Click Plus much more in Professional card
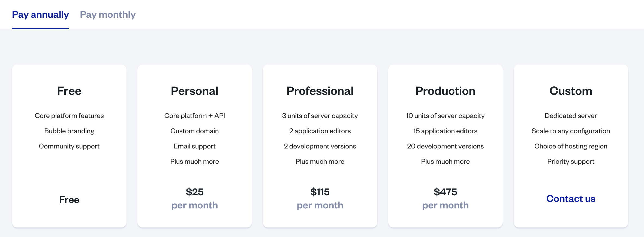Viewport: 644px width, 237px height. (x=320, y=162)
